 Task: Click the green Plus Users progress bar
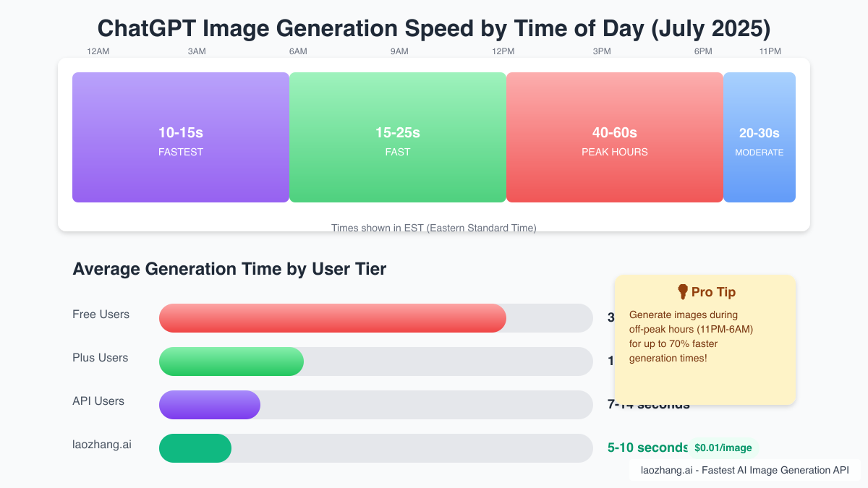[231, 361]
